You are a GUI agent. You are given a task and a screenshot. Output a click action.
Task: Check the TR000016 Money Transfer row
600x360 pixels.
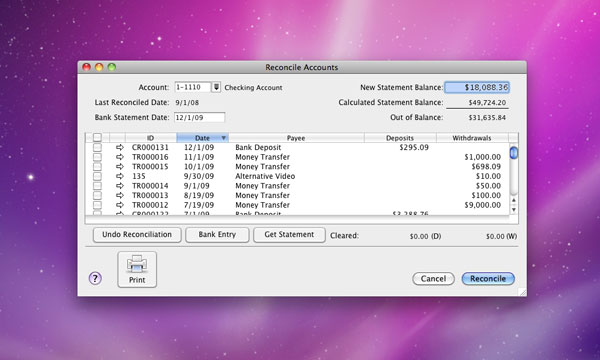98,157
